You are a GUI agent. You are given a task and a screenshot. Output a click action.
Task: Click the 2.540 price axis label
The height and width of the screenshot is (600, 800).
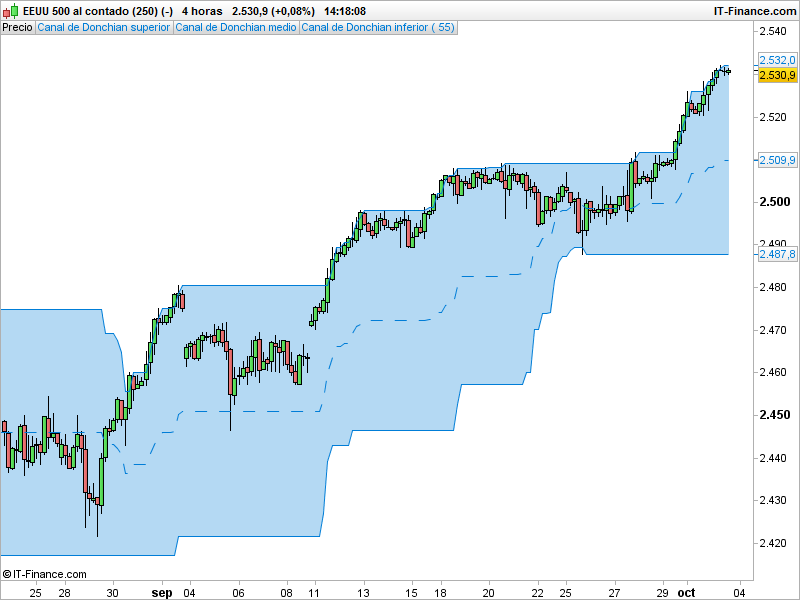tap(773, 32)
